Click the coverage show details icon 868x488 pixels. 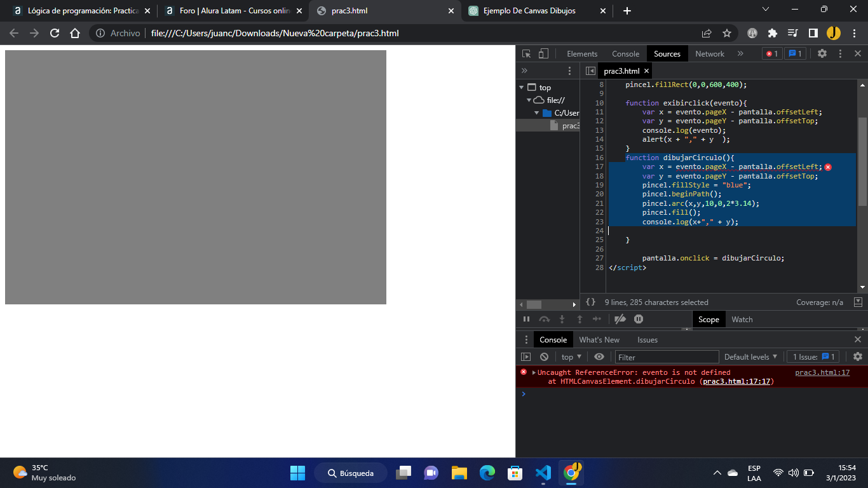coord(858,302)
